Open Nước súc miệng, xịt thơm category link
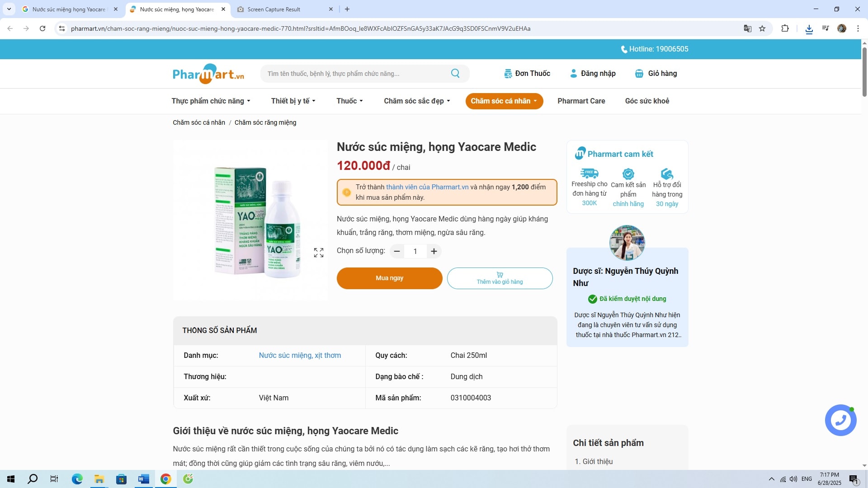 pyautogui.click(x=300, y=355)
